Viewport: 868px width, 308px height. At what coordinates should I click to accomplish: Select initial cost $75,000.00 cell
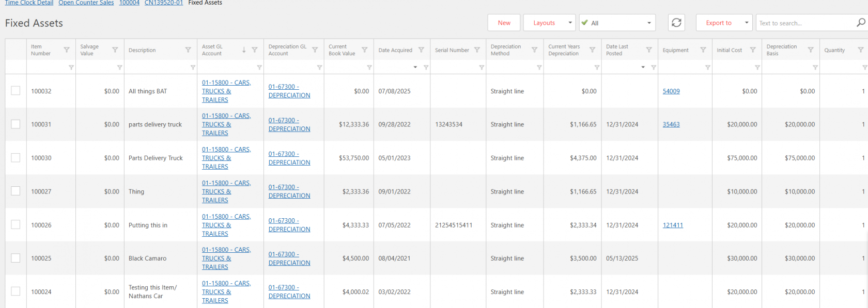tap(737, 158)
